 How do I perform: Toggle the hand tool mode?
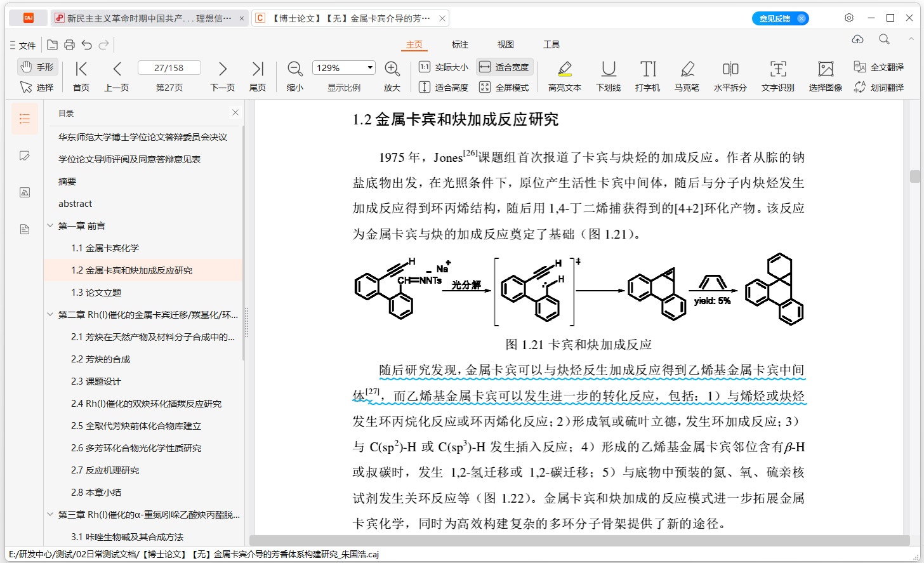[37, 67]
